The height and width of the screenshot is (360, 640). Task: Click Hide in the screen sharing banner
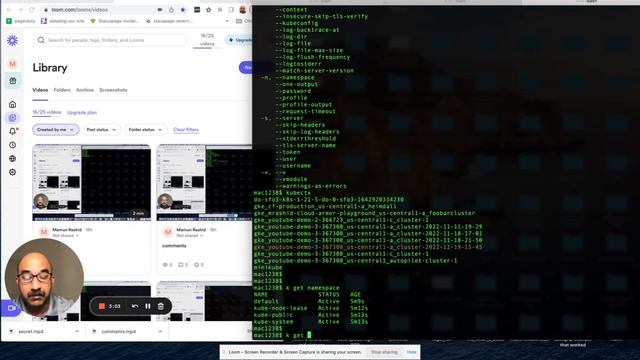click(411, 352)
